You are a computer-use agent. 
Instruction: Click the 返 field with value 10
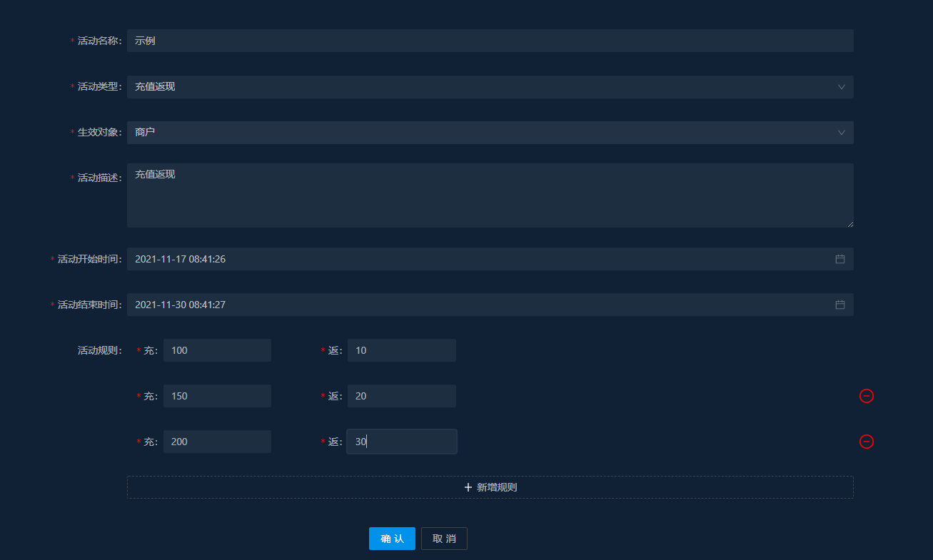(x=401, y=350)
